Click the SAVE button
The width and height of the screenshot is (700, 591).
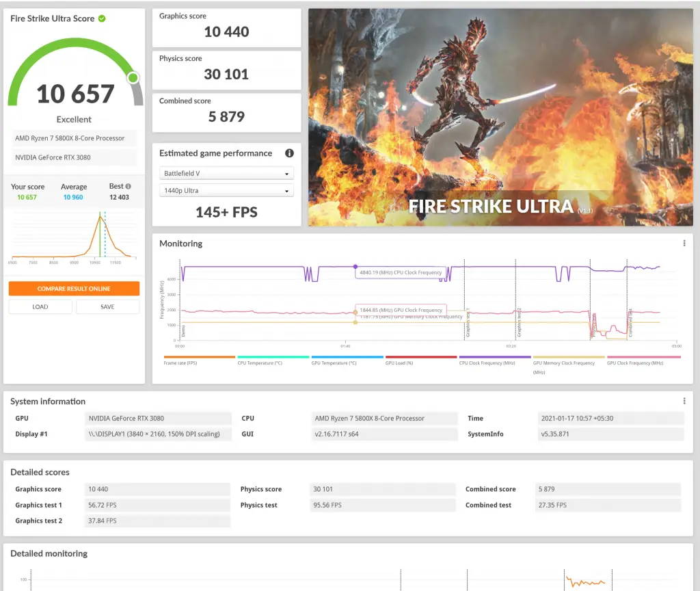pyautogui.click(x=107, y=307)
